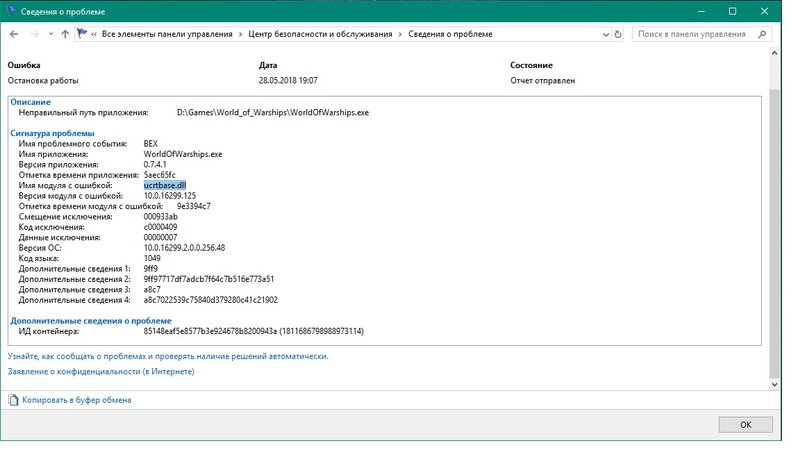Click the module timestamp '9e3394c7'

[x=193, y=206]
